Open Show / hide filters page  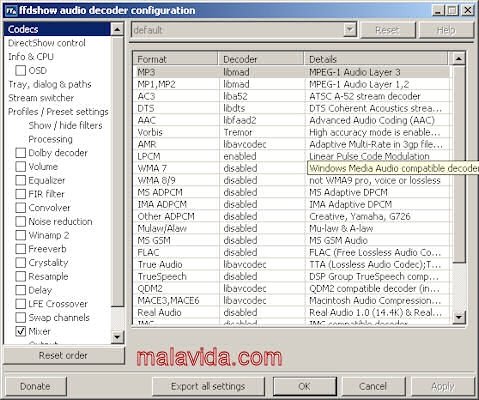tap(65, 125)
